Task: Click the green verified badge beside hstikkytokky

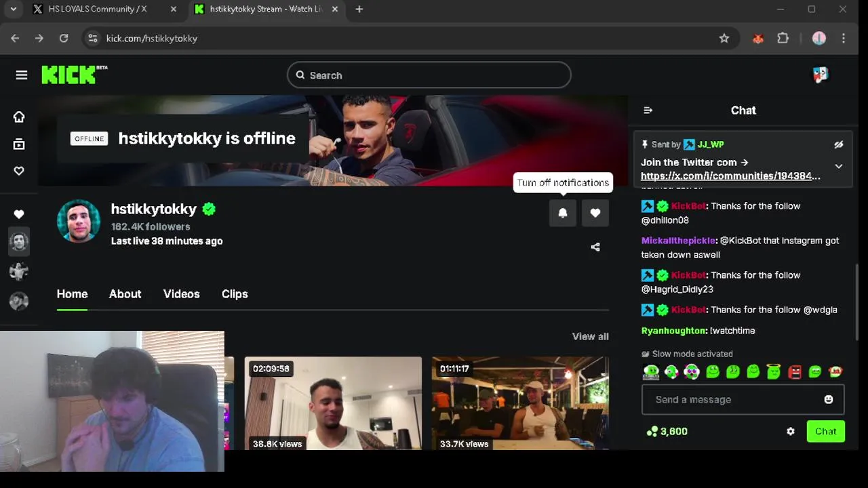Action: [209, 209]
